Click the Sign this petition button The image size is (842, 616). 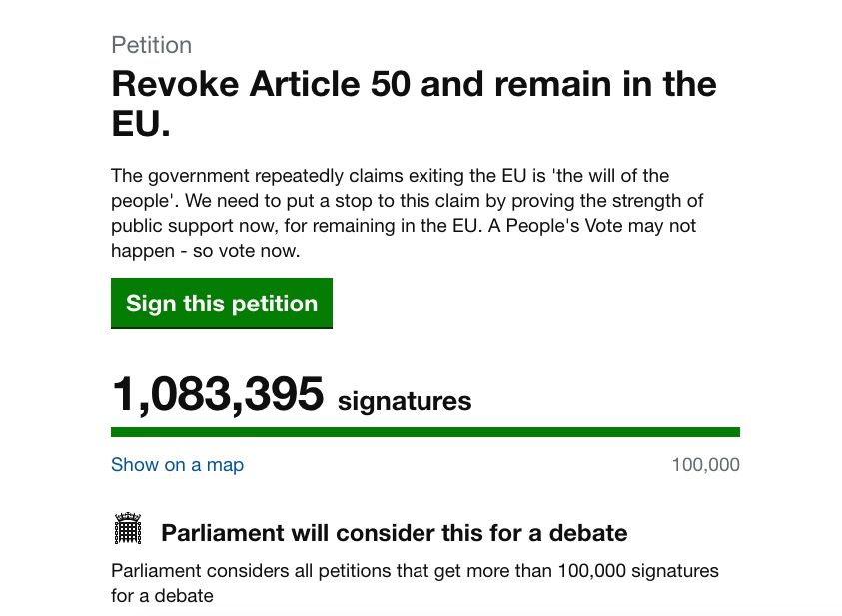pyautogui.click(x=221, y=304)
